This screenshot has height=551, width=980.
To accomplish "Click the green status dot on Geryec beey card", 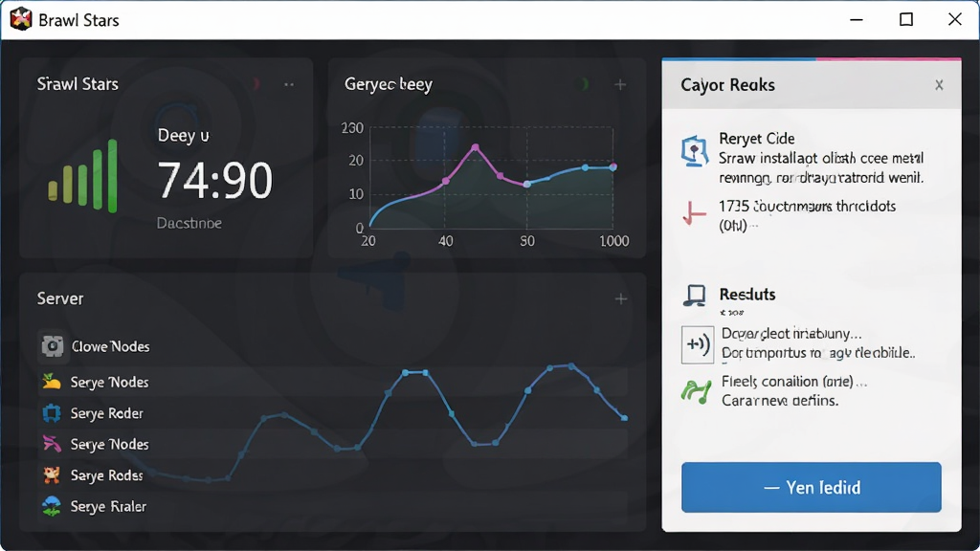I will pyautogui.click(x=583, y=84).
